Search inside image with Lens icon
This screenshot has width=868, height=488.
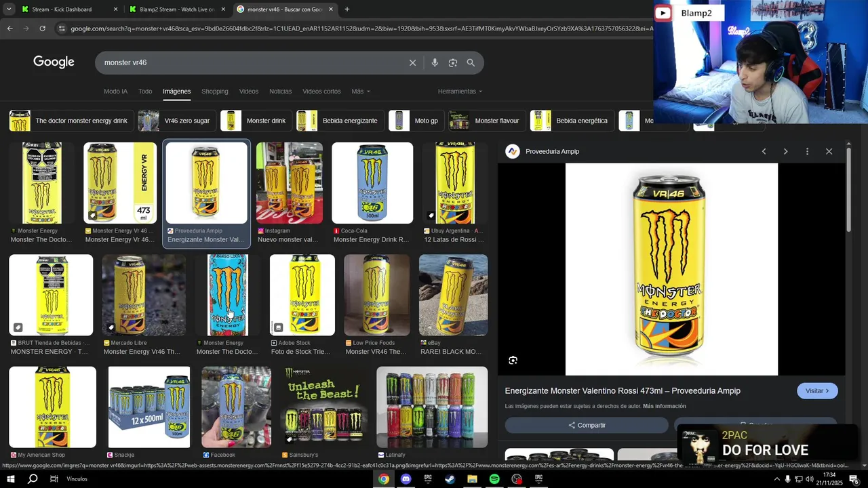[x=513, y=361]
